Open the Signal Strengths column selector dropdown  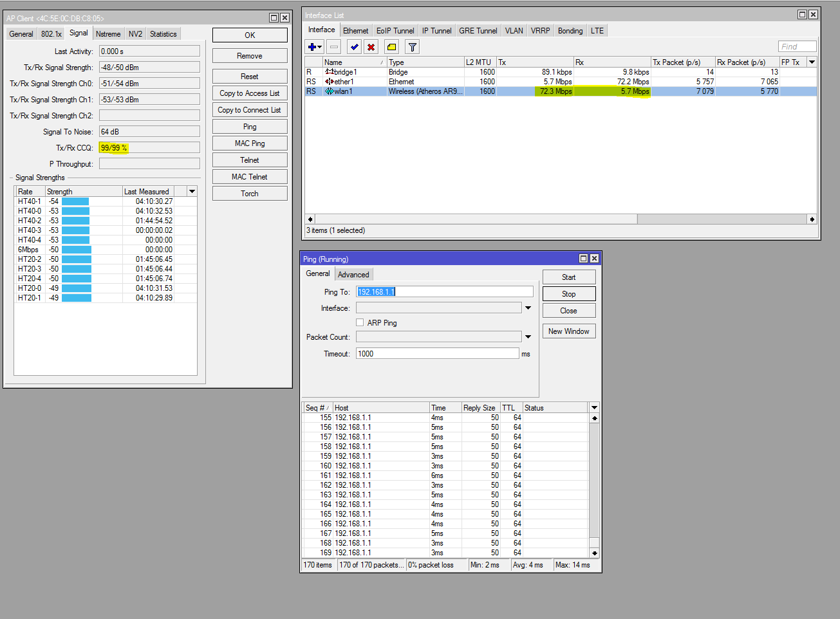(192, 192)
